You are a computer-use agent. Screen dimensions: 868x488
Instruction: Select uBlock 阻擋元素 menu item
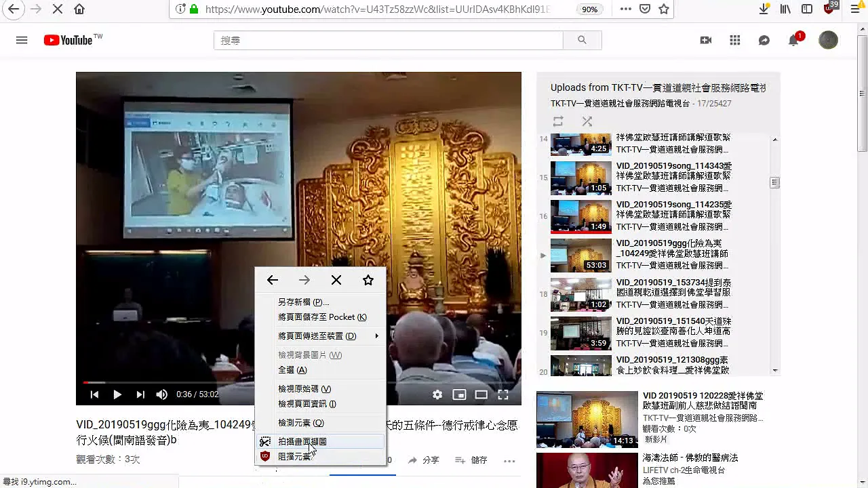pyautogui.click(x=320, y=457)
